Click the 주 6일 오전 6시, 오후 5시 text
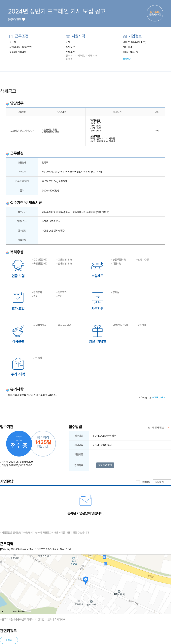The height and width of the screenshot is (644, 171). tap(54, 181)
